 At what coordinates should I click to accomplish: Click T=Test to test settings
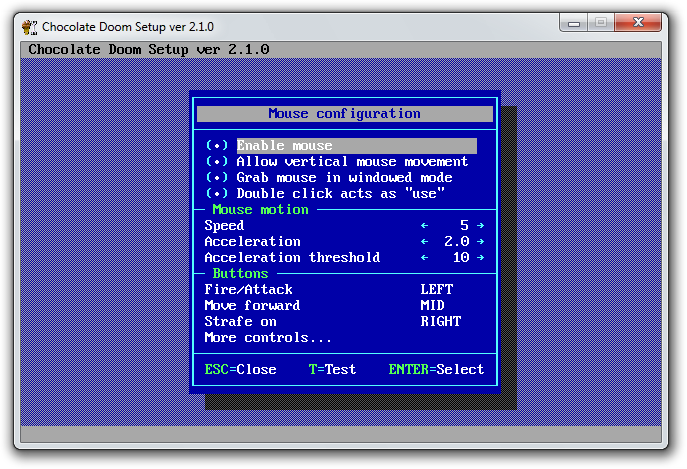click(332, 369)
